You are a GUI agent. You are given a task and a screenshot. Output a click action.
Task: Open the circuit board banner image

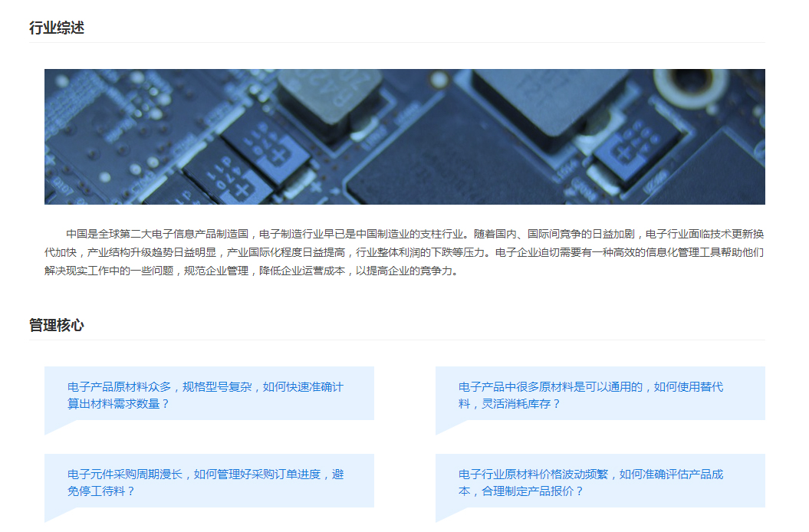tap(405, 136)
